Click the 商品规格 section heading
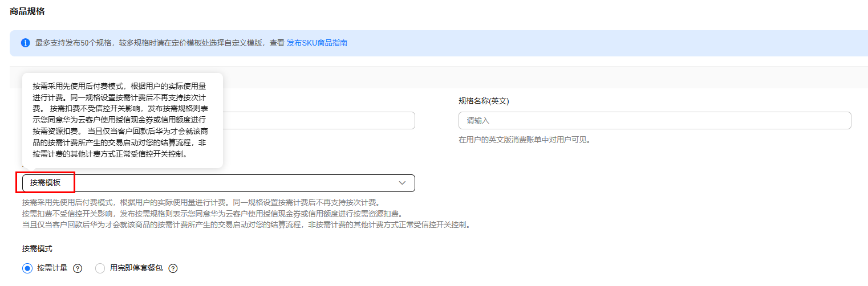 [x=27, y=11]
